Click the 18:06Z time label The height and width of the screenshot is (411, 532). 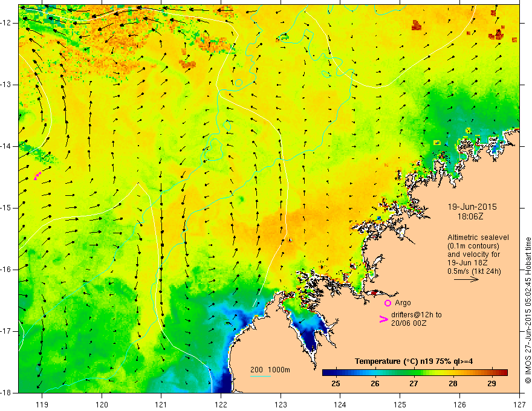[470, 216]
